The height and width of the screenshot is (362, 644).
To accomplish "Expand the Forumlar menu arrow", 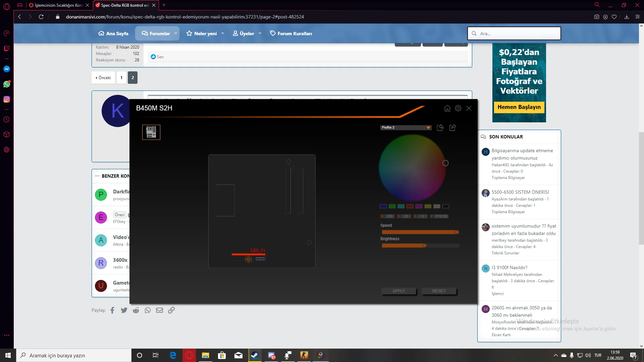I will tap(176, 34).
